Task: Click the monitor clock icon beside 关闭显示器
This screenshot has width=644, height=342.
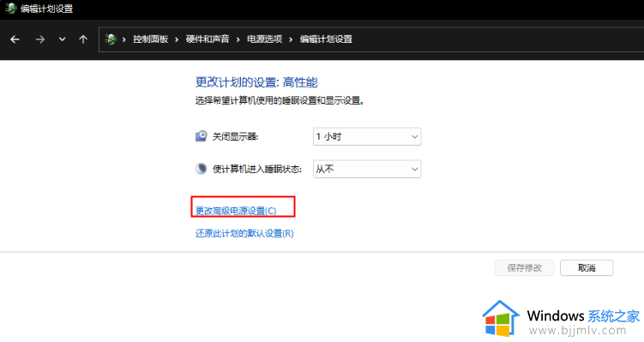Action: 202,136
